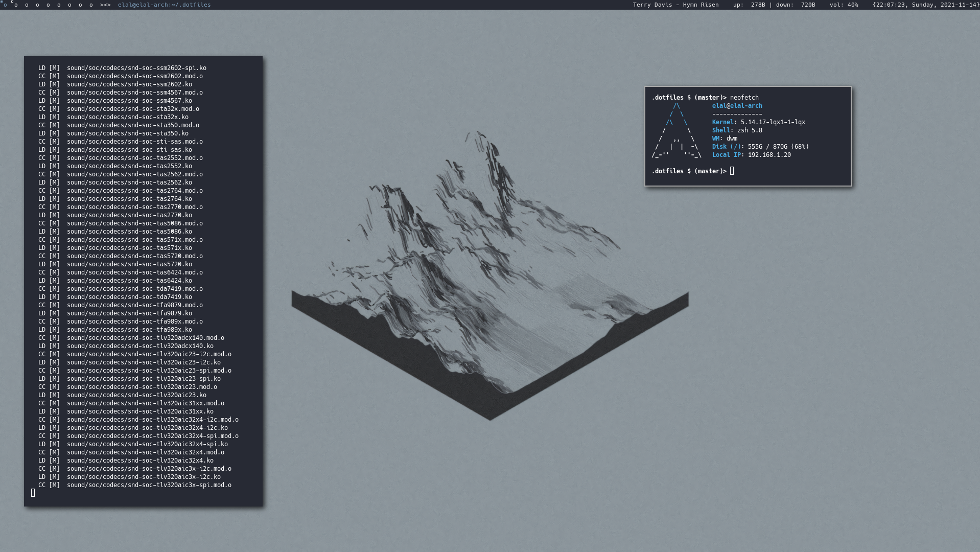Click the 22:07:23 Sunday date clock

[x=925, y=5]
